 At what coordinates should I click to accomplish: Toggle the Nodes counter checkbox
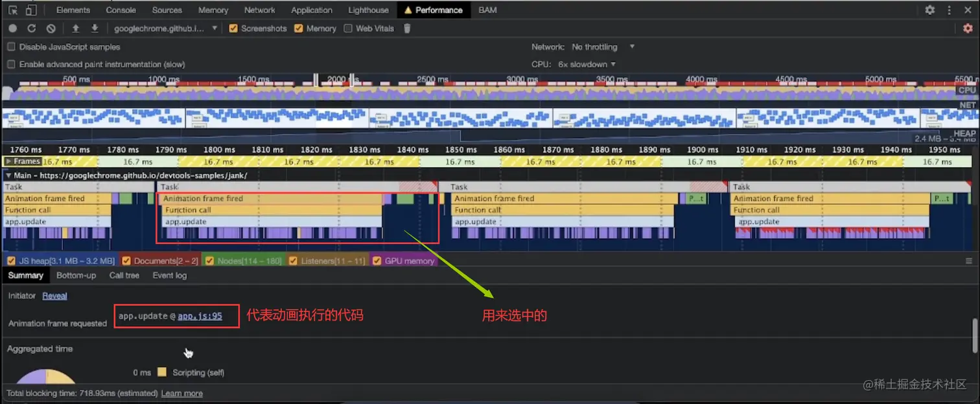(x=209, y=261)
